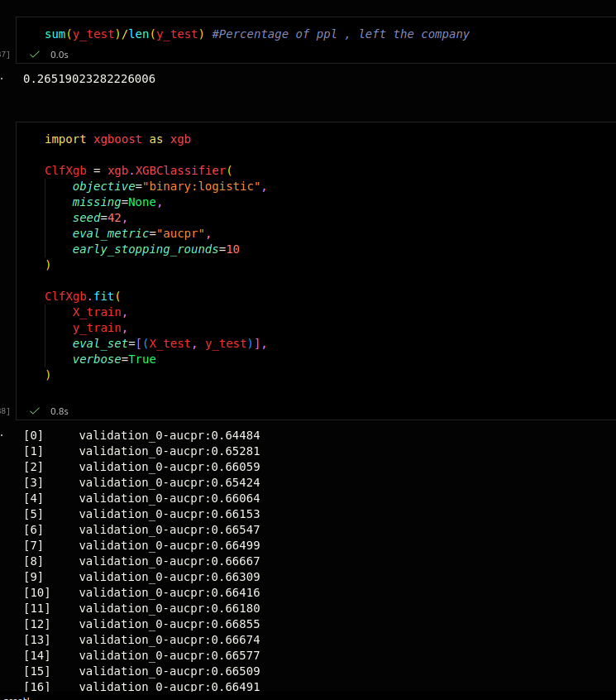
Task: Click the execution count beside the first cell
Action: (x=4, y=54)
